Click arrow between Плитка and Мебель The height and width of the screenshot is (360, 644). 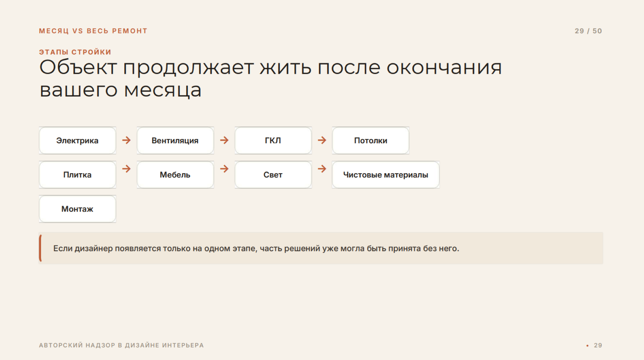pos(126,168)
